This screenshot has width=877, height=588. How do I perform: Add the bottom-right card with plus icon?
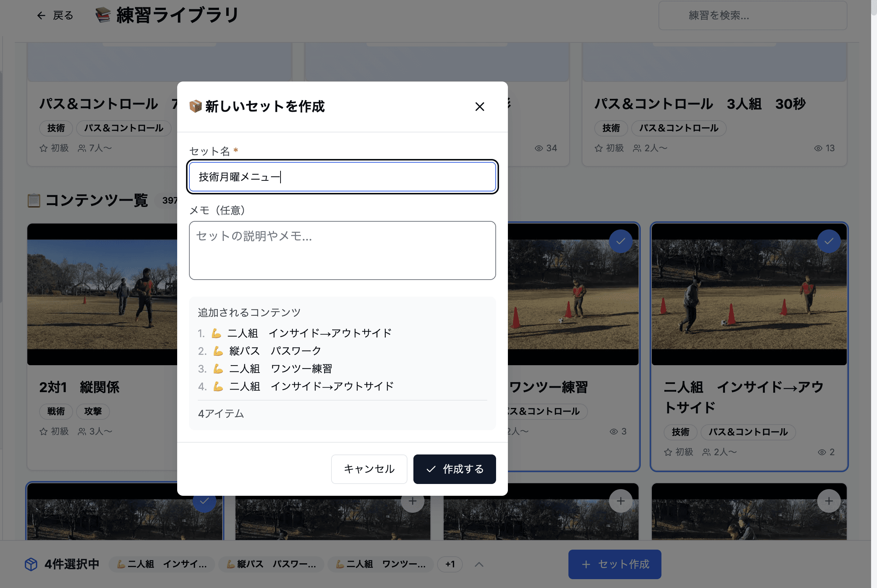(x=828, y=501)
